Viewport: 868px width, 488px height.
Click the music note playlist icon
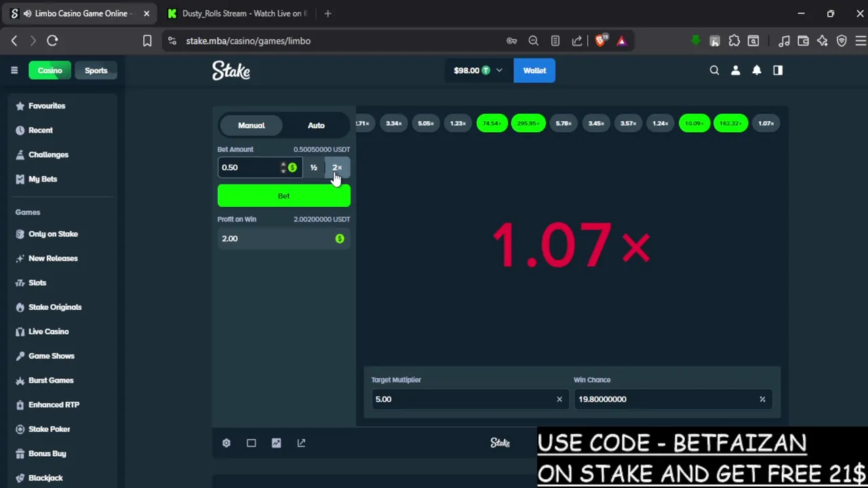tap(784, 41)
